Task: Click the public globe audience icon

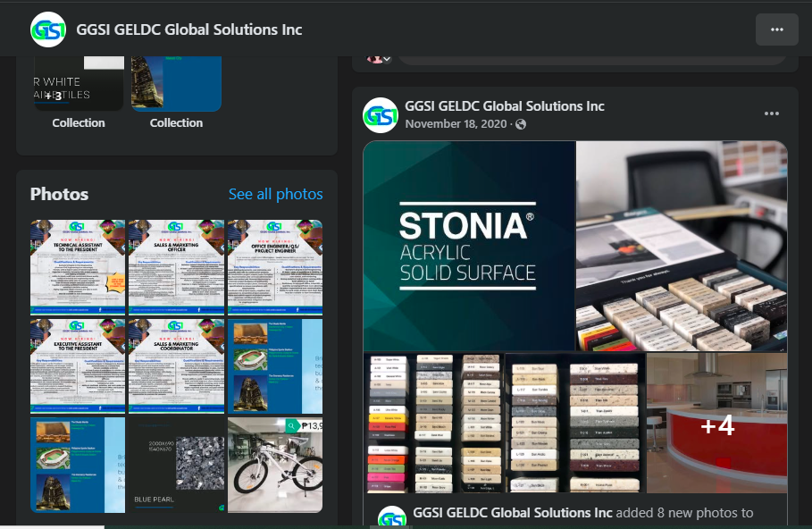Action: point(521,124)
